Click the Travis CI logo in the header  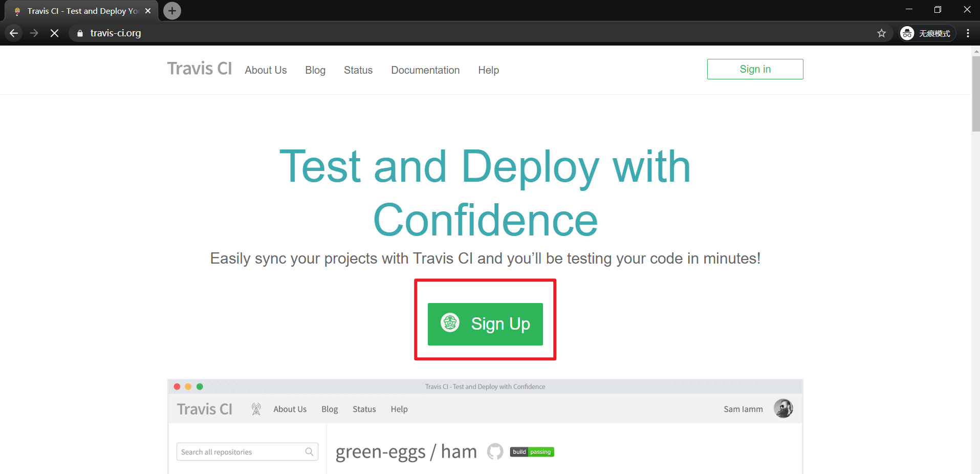pyautogui.click(x=200, y=69)
